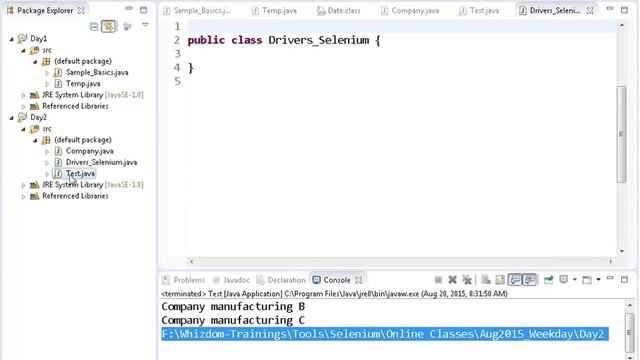Open Display Selected Console dropdown arrow
This screenshot has width=640, height=360.
point(575,280)
